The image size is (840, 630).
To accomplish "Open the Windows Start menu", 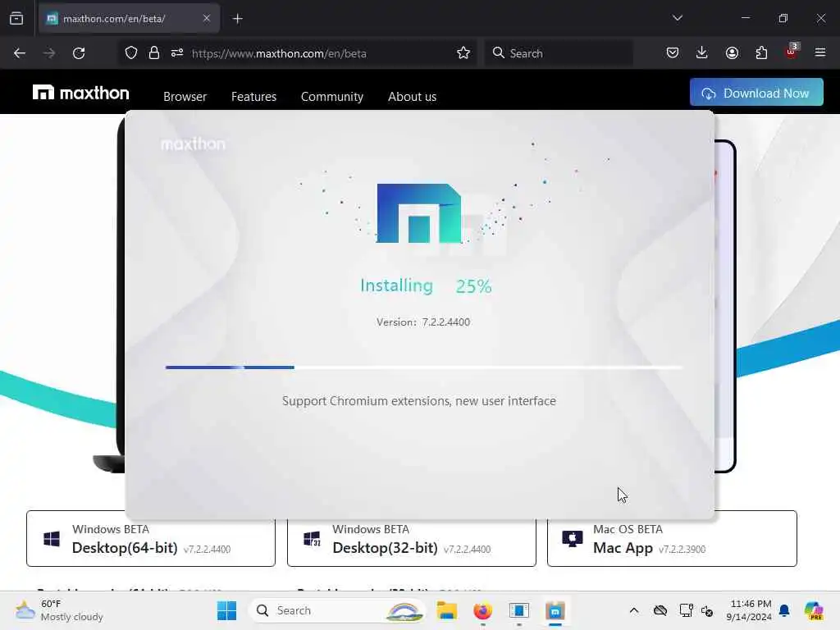I will (226, 610).
